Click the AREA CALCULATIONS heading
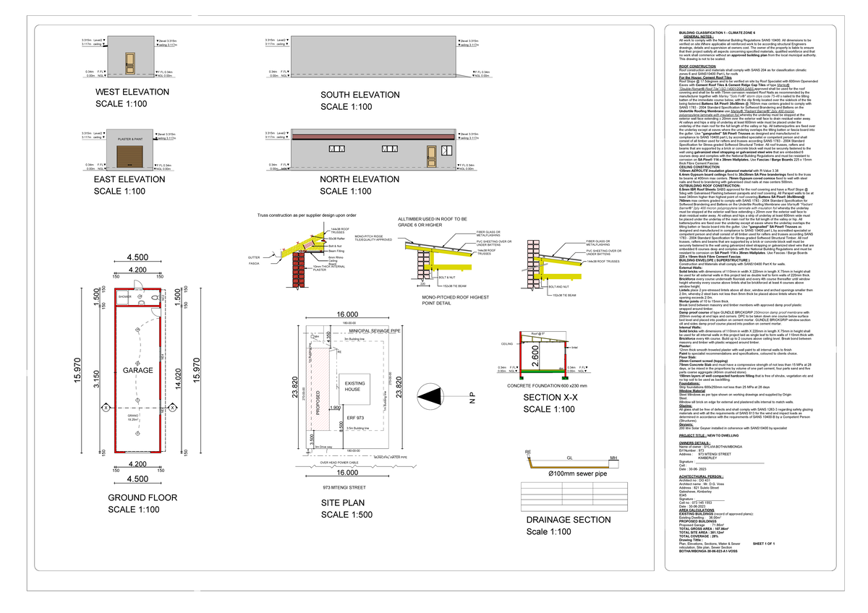The width and height of the screenshot is (868, 613). 698,512
